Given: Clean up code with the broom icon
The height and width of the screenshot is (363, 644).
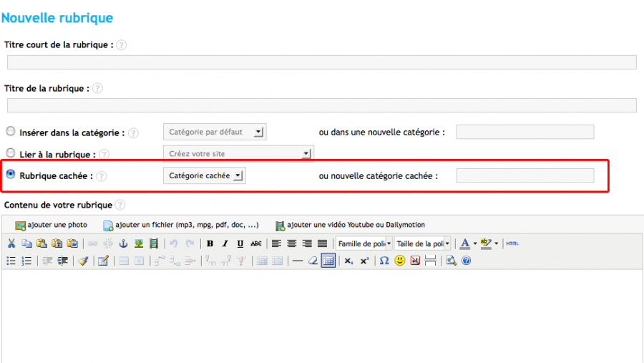Looking at the screenshot, I should coord(84,261).
